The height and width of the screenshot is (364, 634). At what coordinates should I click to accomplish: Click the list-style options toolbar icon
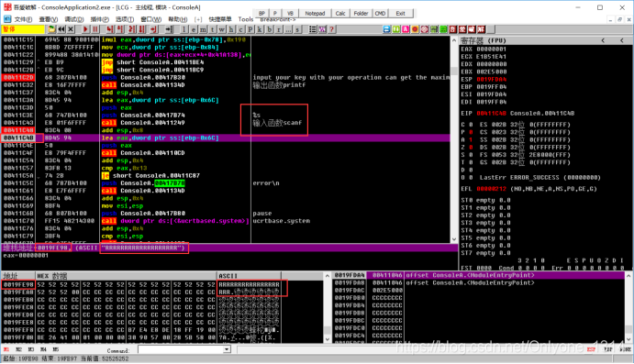(x=313, y=29)
